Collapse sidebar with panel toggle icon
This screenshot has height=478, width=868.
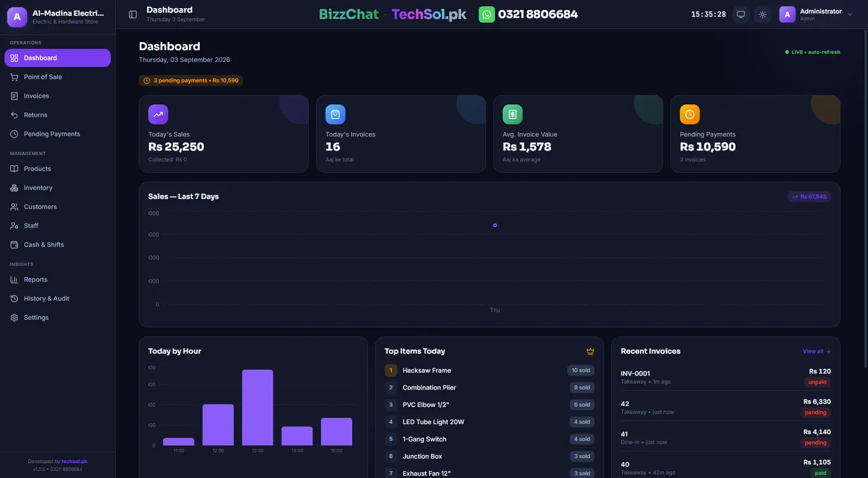pos(133,14)
